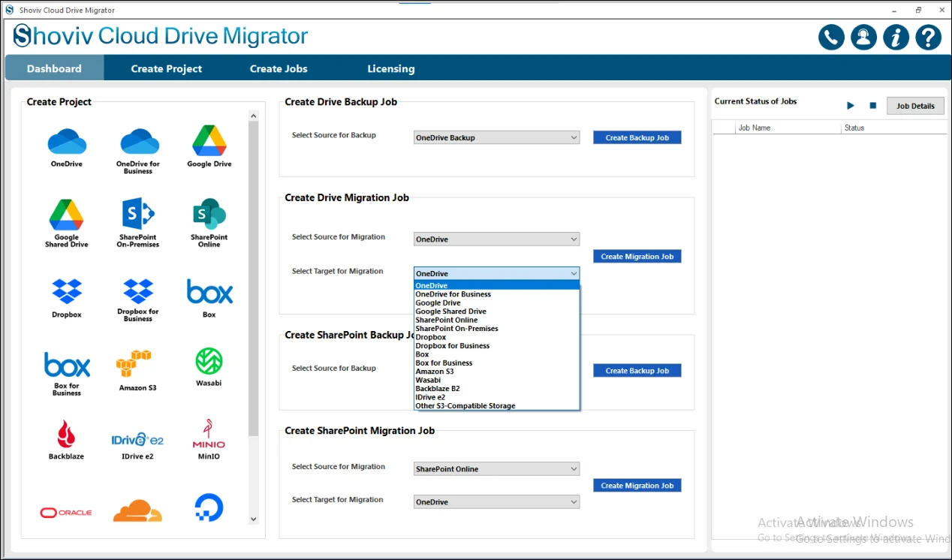The height and width of the screenshot is (560, 952).
Task: Select Google Shared Drive in target list
Action: pyautogui.click(x=496, y=312)
